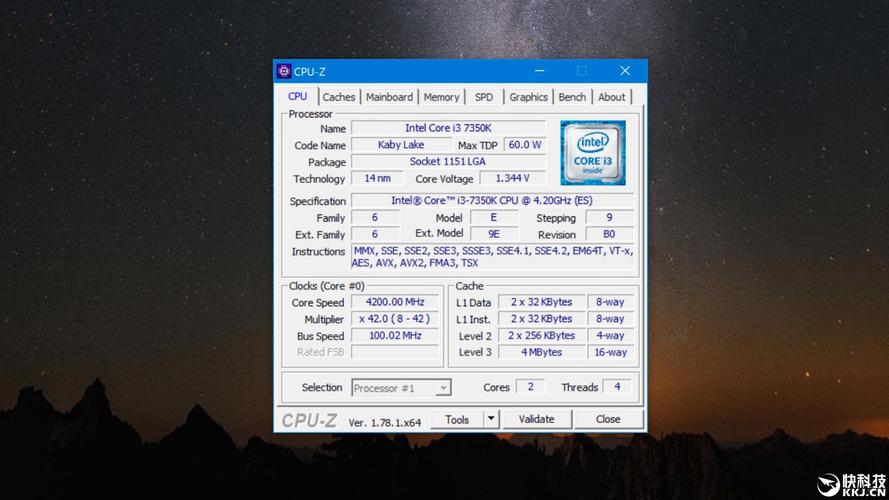Screen dimensions: 889x500
Task: Click the Multiplier value 'x 42.0 ( 8 - 42 )'
Action: tap(395, 319)
